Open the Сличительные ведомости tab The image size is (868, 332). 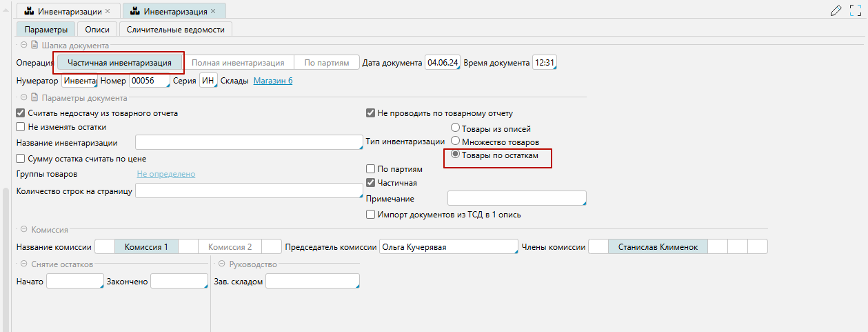pos(176,29)
